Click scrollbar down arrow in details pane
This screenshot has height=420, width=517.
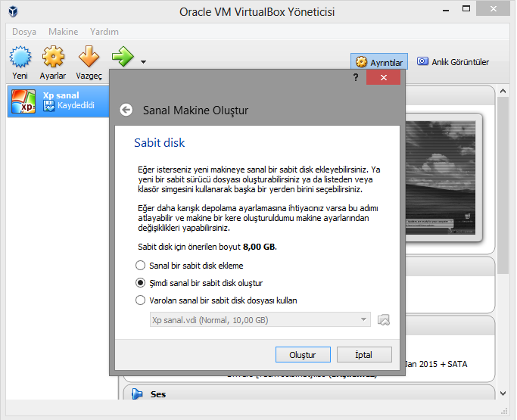pyautogui.click(x=503, y=393)
